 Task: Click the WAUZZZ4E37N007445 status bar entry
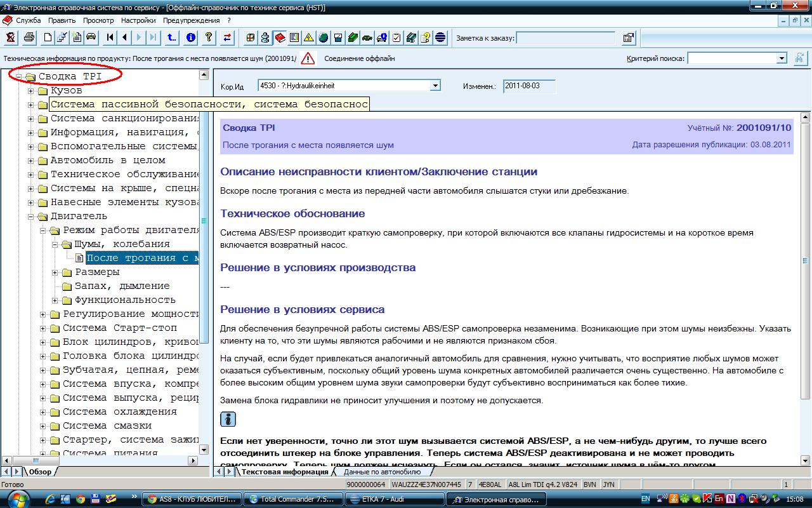426,485
